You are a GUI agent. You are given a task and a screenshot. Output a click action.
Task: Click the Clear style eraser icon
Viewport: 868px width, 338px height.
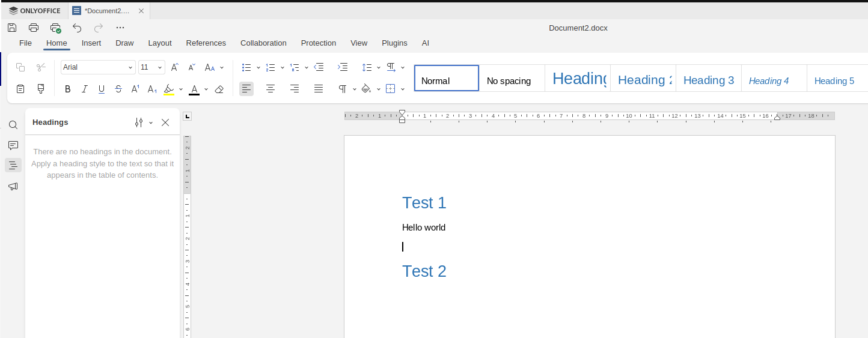219,89
